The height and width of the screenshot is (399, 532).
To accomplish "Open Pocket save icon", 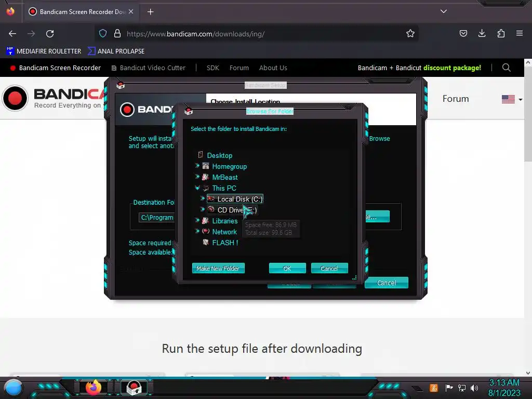I will pyautogui.click(x=463, y=33).
